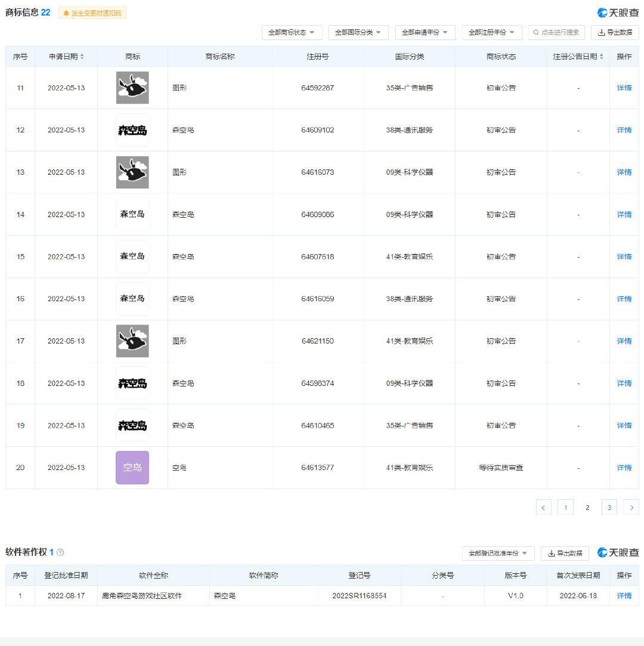Go to page 1 of trademarks
Viewport: 644px width, 646px height.
565,508
